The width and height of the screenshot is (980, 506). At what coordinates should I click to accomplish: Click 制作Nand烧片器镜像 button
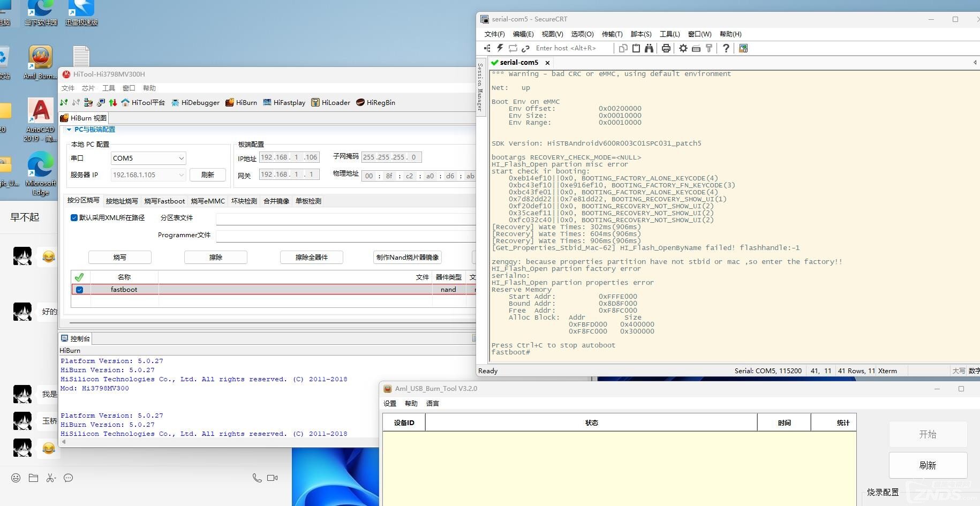click(x=408, y=257)
